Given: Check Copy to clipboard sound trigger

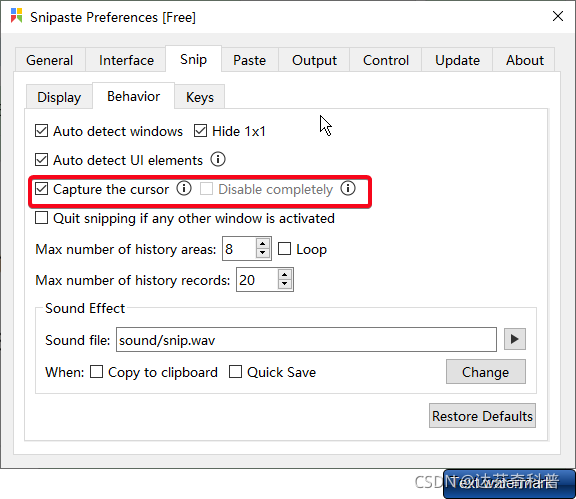Looking at the screenshot, I should [97, 372].
